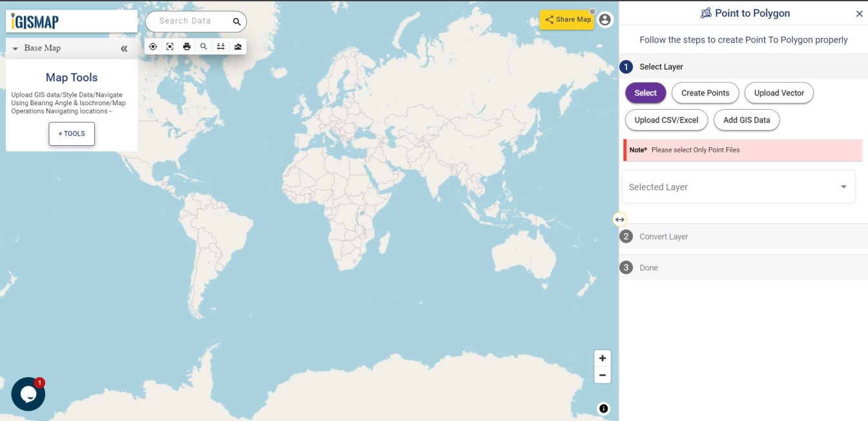Viewport: 868px width, 421px height.
Task: Open the print map tool
Action: [x=187, y=46]
